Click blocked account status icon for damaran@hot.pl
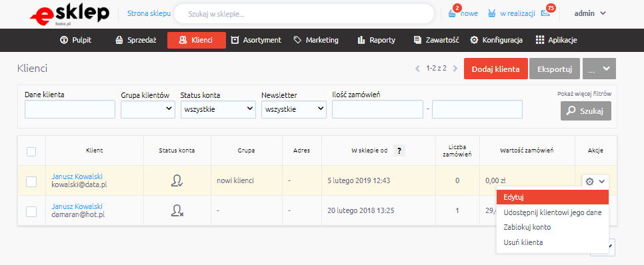This screenshot has width=644, height=265. click(x=177, y=210)
